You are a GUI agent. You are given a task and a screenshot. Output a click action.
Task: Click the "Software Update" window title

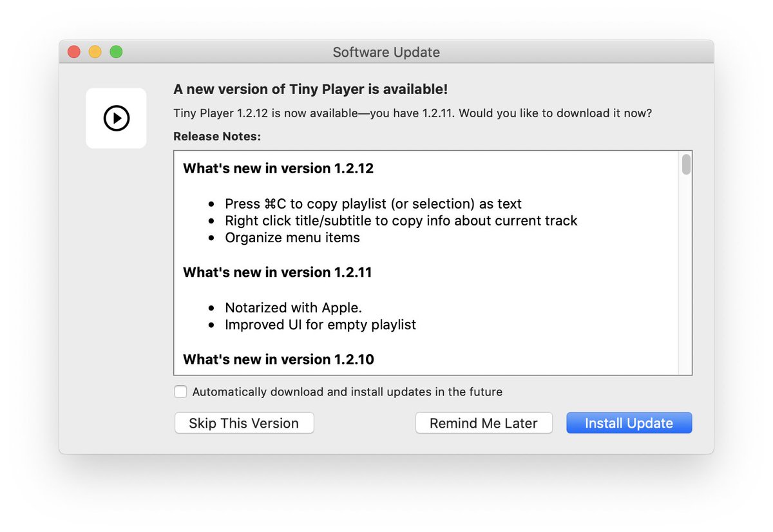click(386, 52)
